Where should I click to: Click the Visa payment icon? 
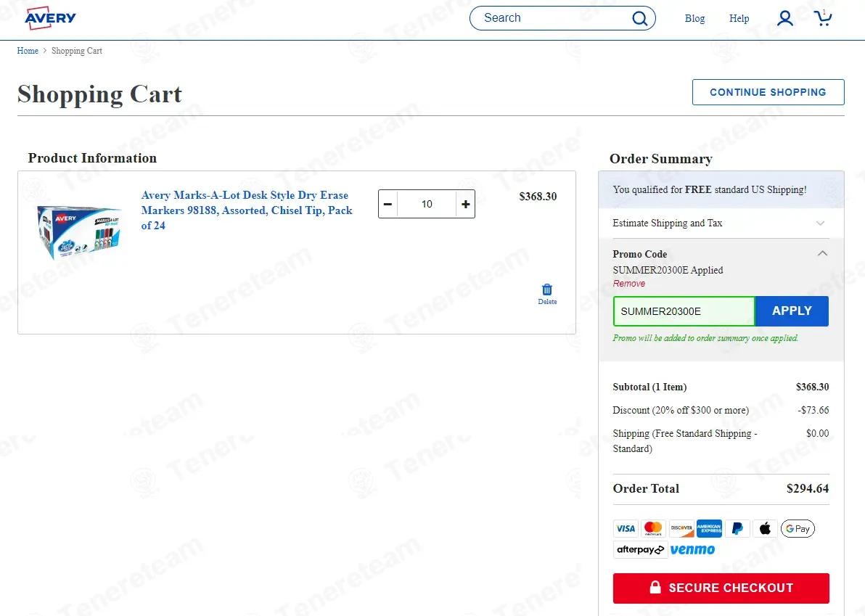626,528
